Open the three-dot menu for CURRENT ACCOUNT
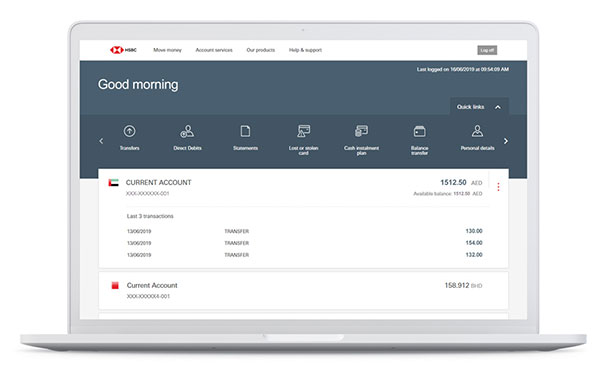Image resolution: width=600 pixels, height=389 pixels. click(x=498, y=187)
